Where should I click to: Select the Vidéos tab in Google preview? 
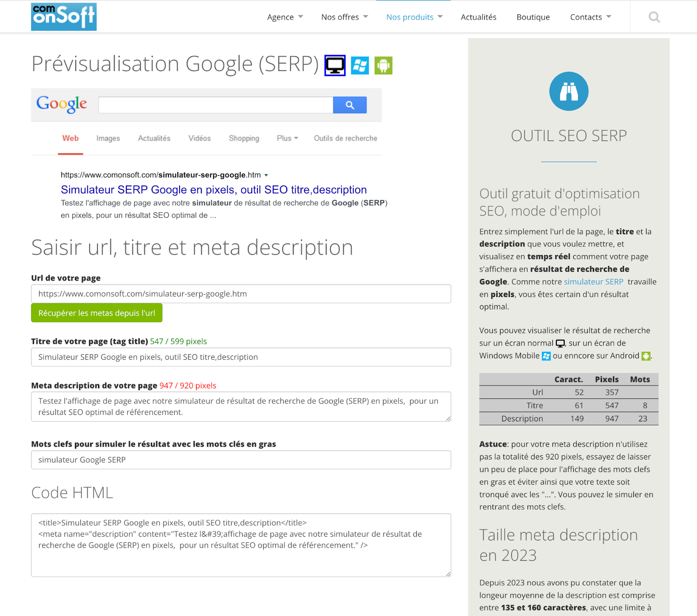[200, 138]
